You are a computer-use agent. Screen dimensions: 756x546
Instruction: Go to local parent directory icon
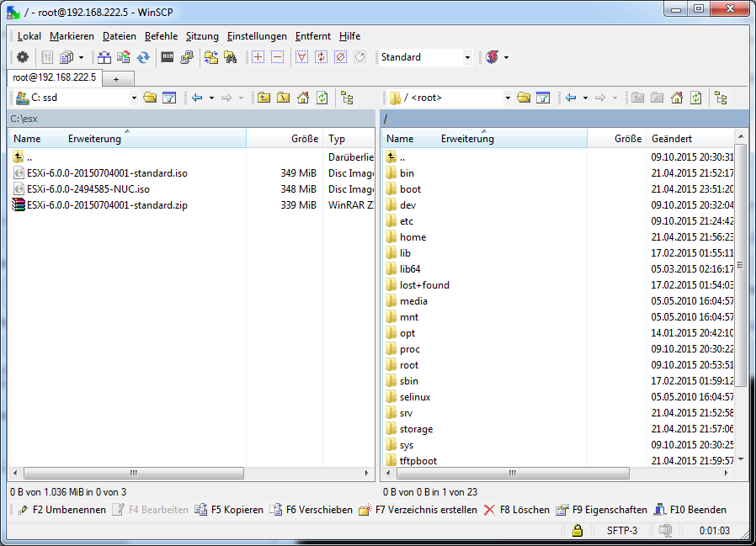pos(264,98)
